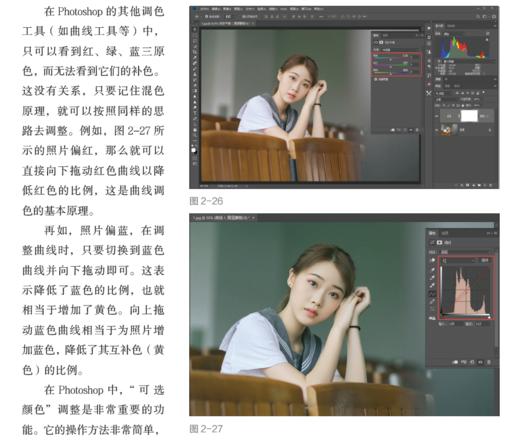This screenshot has width=520, height=440.
Task: Click the histogram clipping warning icon in Curves panel
Action: [x=433, y=318]
